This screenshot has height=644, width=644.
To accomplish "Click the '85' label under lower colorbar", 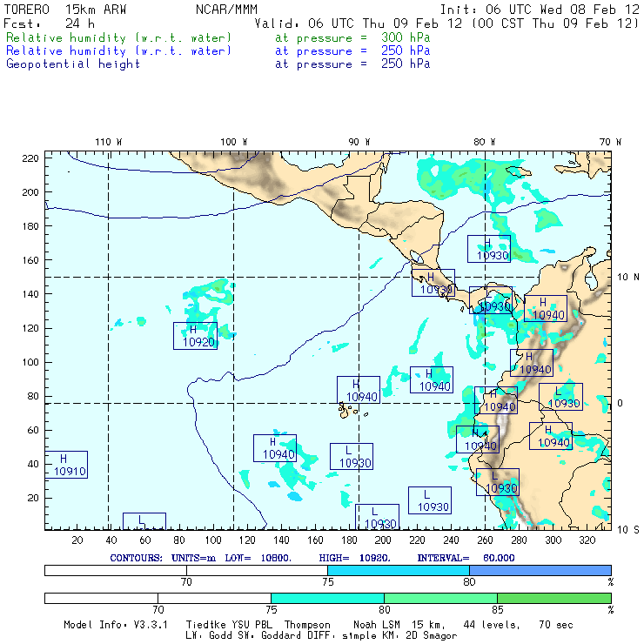I will [498, 609].
